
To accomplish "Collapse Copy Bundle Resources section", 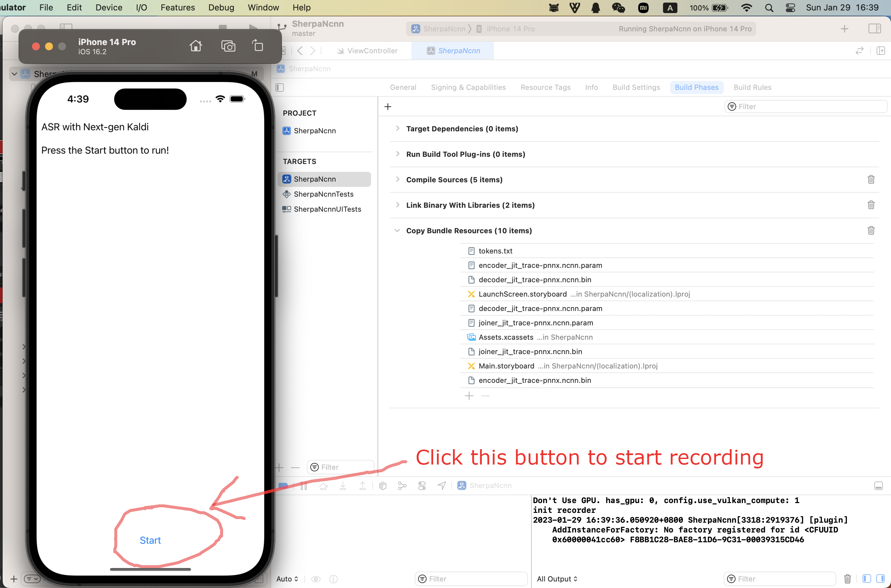I will point(397,231).
